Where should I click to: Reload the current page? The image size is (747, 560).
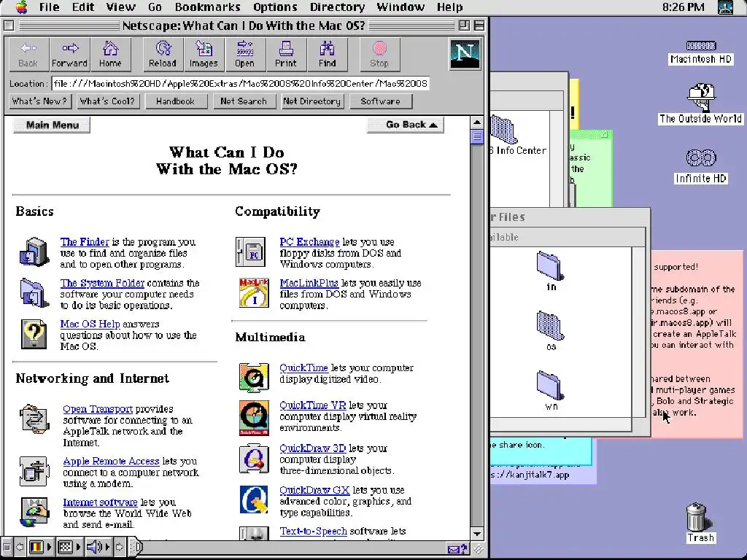pos(163,54)
